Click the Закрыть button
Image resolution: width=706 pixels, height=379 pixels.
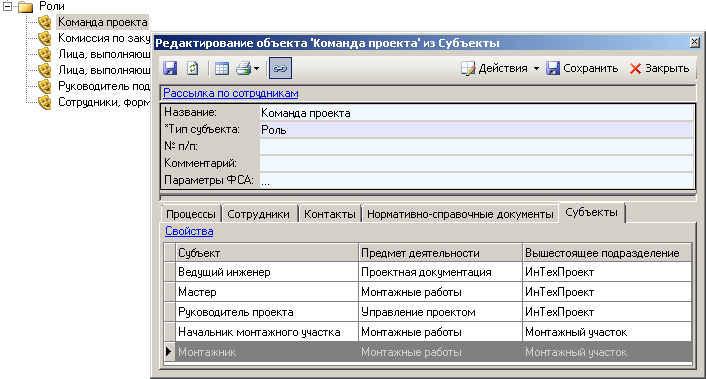tap(659, 68)
